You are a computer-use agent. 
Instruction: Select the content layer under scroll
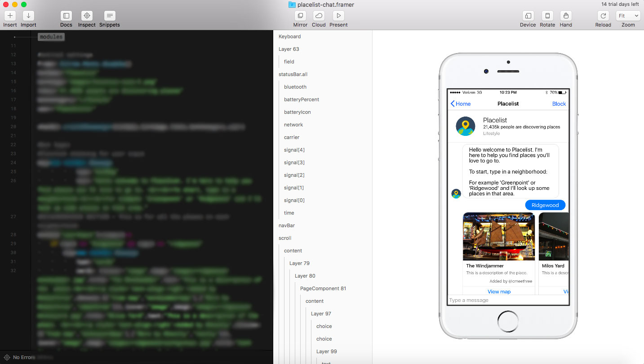[293, 251]
